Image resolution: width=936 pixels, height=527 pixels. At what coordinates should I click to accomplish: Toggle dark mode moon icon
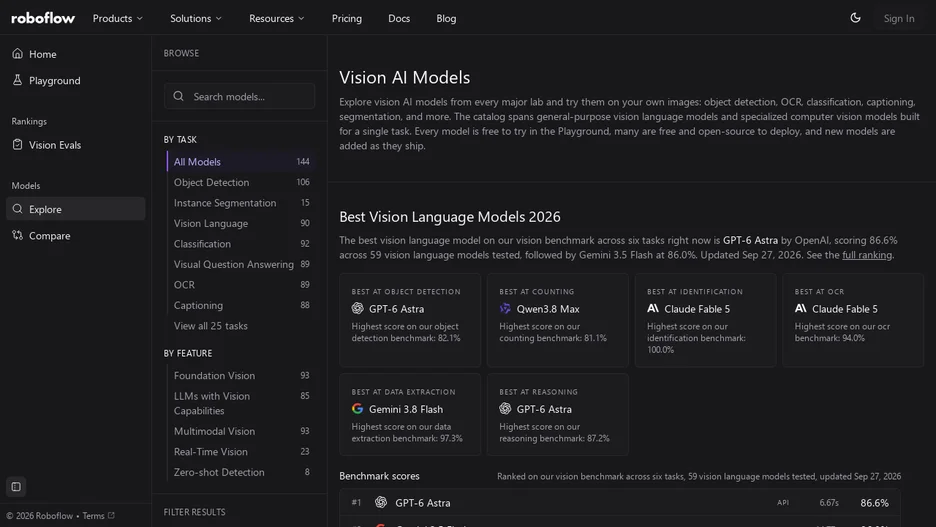[855, 18]
